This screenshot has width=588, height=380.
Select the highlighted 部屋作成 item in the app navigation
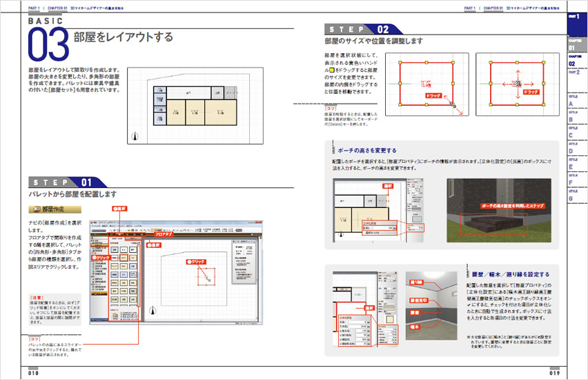99,245
